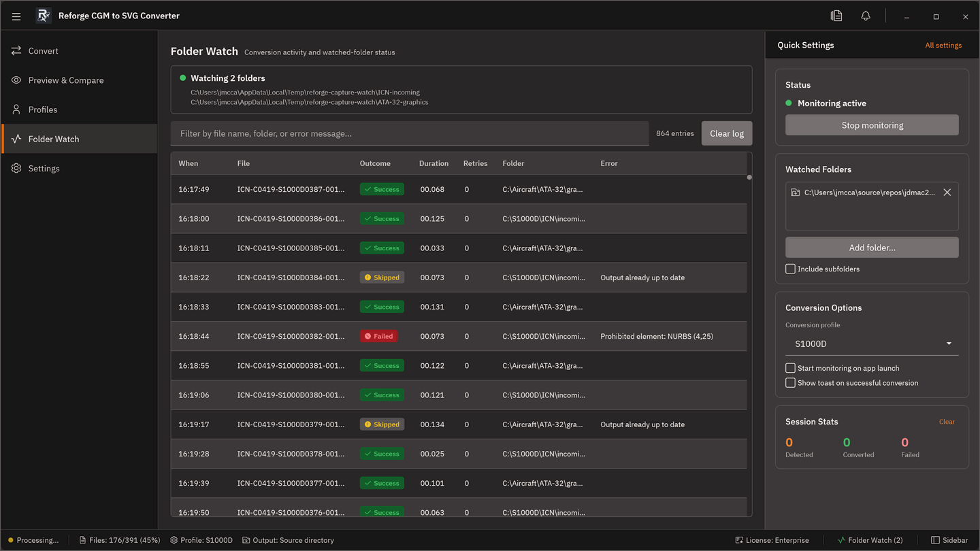
Task: Click License: Enterprise in status bar
Action: tap(772, 540)
